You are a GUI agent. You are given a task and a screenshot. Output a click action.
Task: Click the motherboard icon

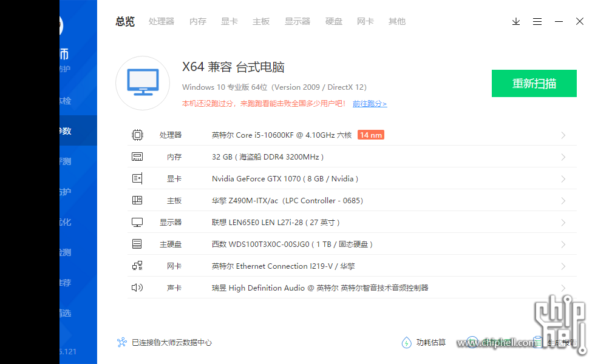click(x=137, y=201)
